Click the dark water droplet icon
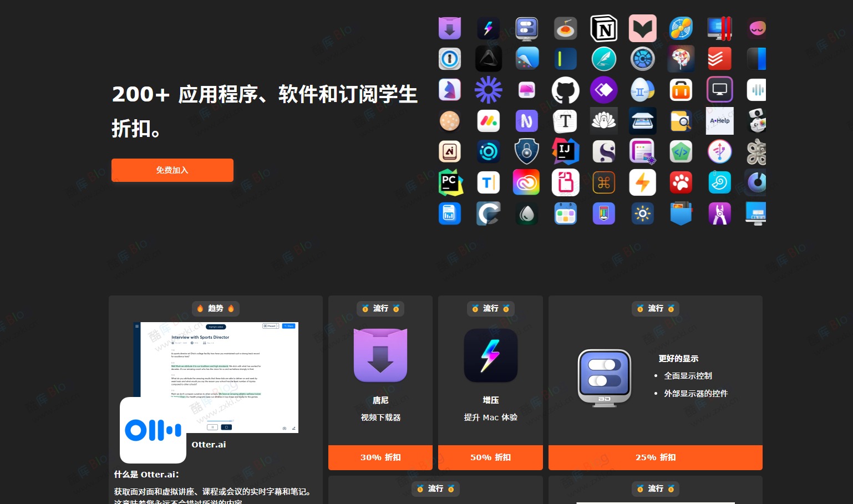 527,213
